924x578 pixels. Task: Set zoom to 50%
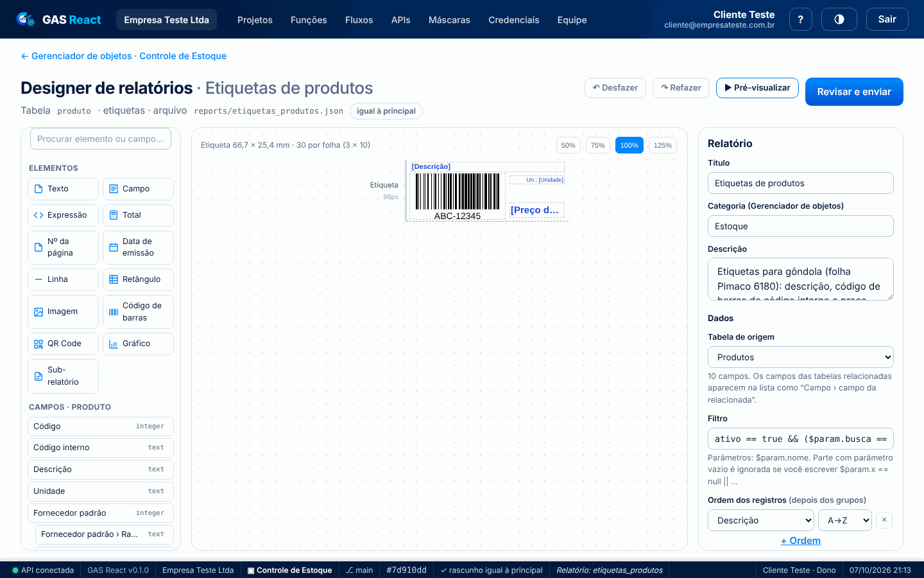pos(568,145)
